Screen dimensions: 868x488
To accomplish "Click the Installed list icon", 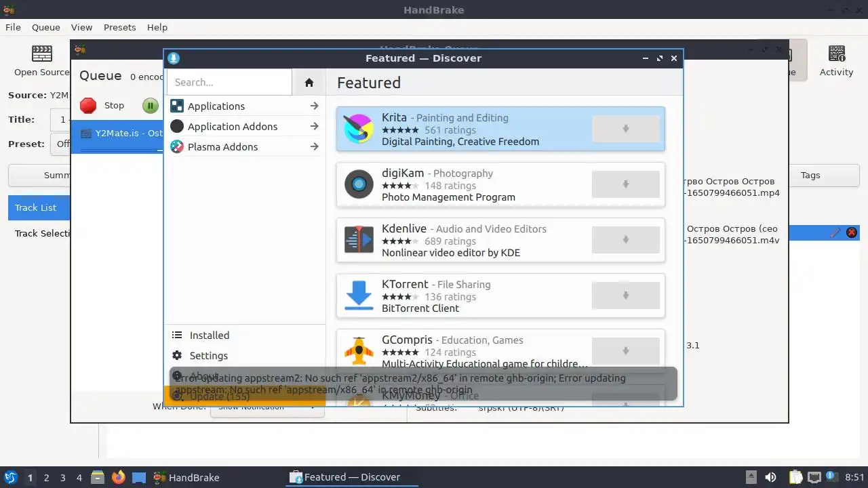I will click(177, 335).
